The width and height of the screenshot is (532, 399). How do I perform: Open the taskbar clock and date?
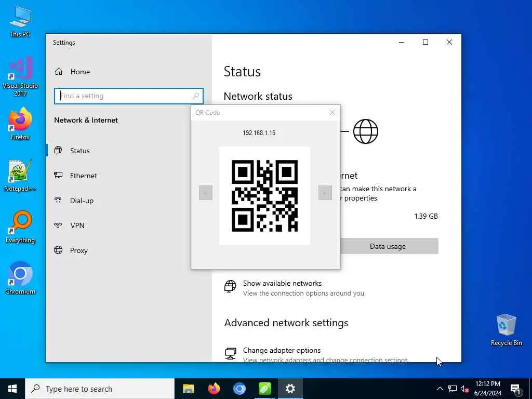[x=487, y=389]
